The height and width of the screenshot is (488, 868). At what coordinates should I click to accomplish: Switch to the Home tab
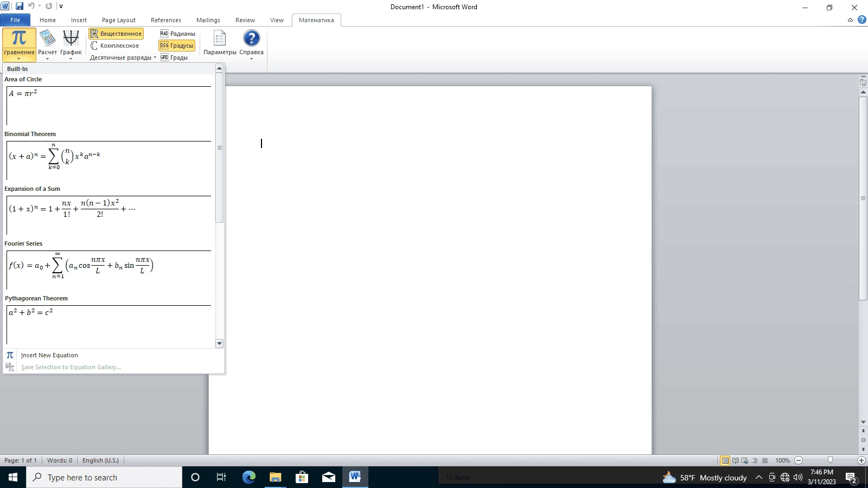(x=48, y=20)
